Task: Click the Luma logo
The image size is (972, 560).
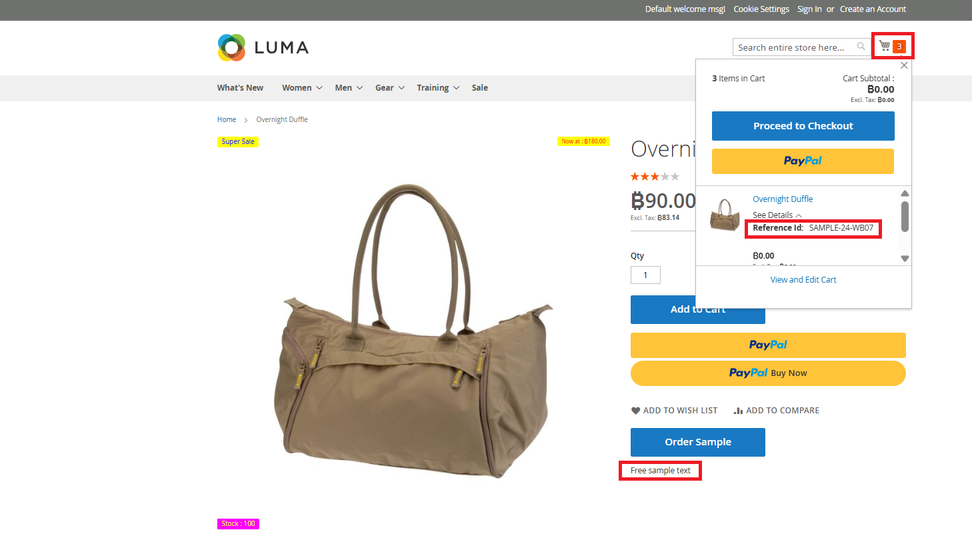Action: [x=263, y=47]
